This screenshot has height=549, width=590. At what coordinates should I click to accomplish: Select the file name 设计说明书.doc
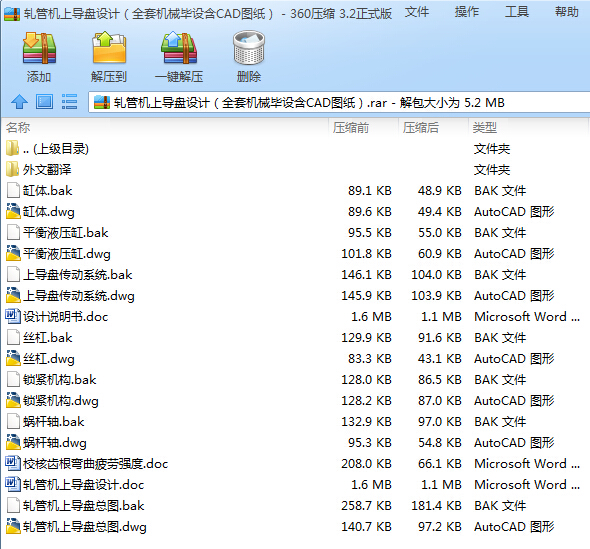(65, 316)
